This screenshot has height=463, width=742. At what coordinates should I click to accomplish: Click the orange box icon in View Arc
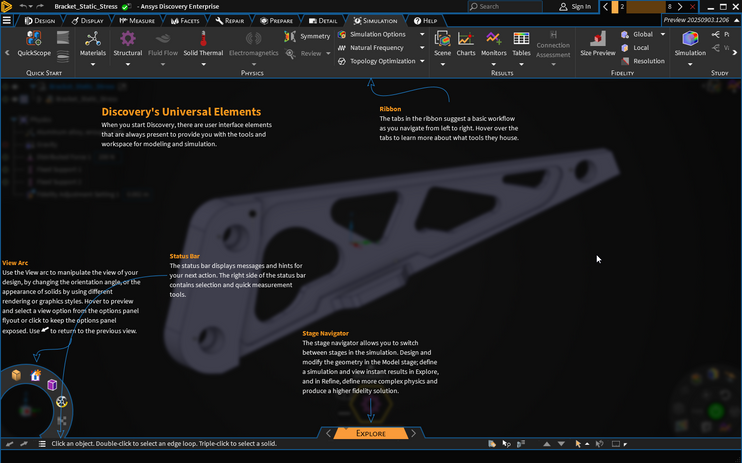(16, 375)
